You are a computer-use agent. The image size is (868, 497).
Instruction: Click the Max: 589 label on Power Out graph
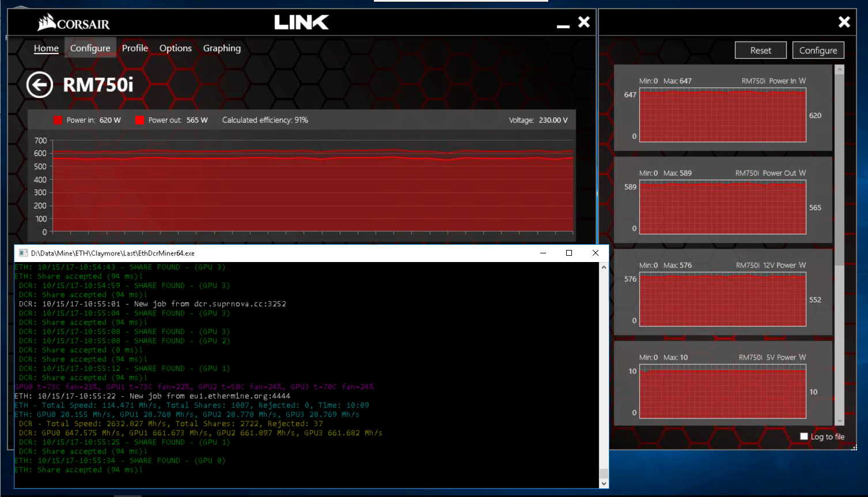[677, 173]
